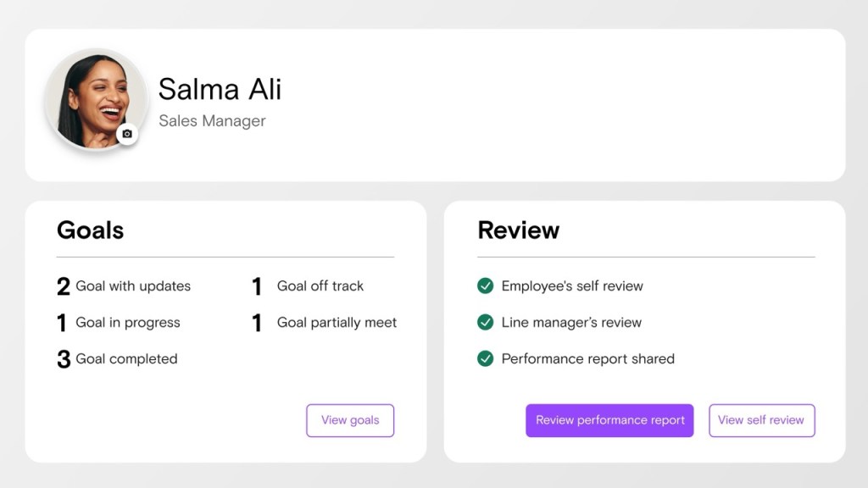Image resolution: width=868 pixels, height=488 pixels.
Task: Click the green checkmark beside Employee's self review
Action: [x=484, y=286]
